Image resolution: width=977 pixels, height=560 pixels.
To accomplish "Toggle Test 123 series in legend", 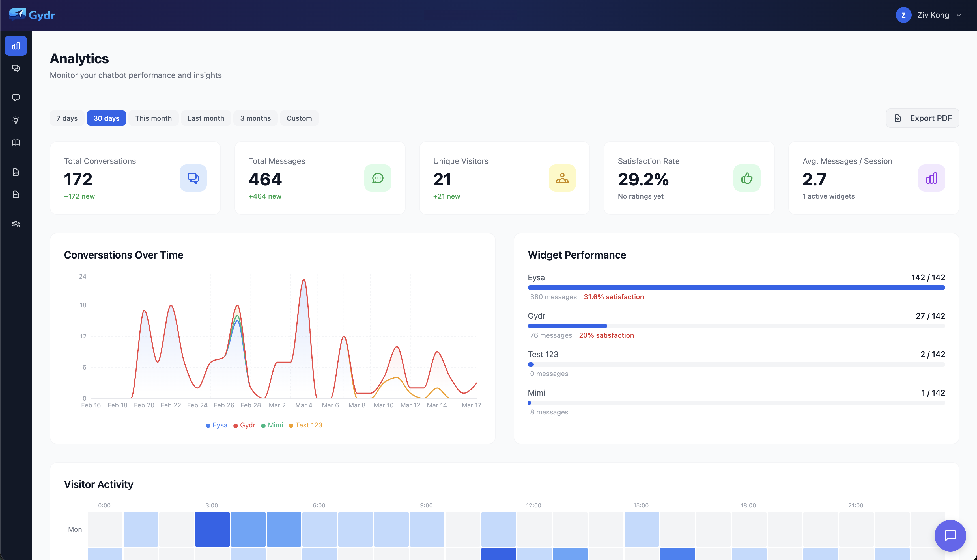I will pos(306,425).
